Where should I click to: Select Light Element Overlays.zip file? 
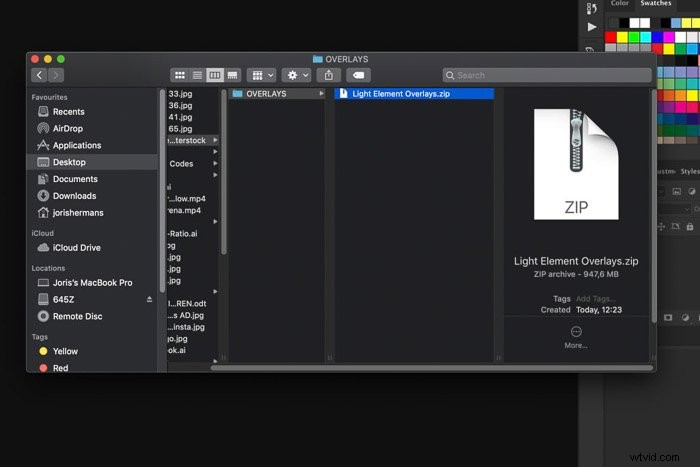[414, 94]
